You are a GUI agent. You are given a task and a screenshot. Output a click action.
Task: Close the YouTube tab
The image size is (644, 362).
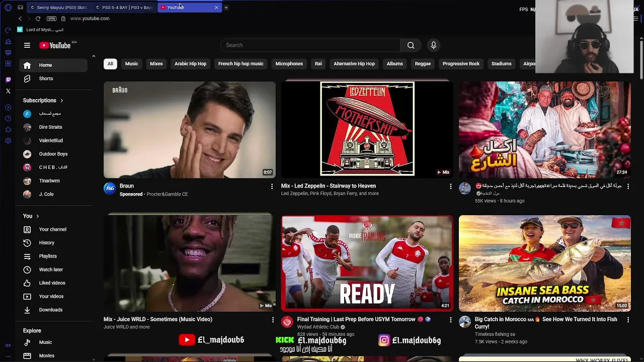pyautogui.click(x=216, y=8)
